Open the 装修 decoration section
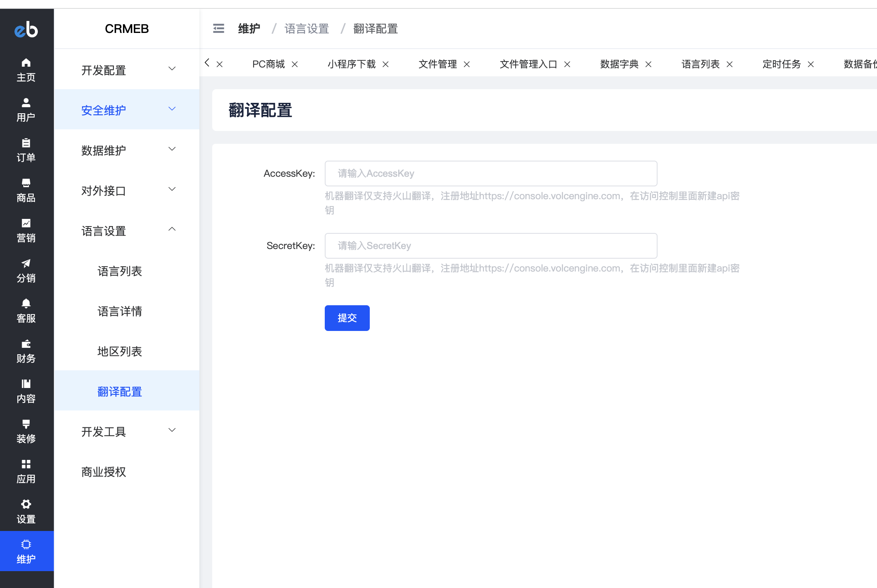Screen dimensions: 877x588 point(26,431)
